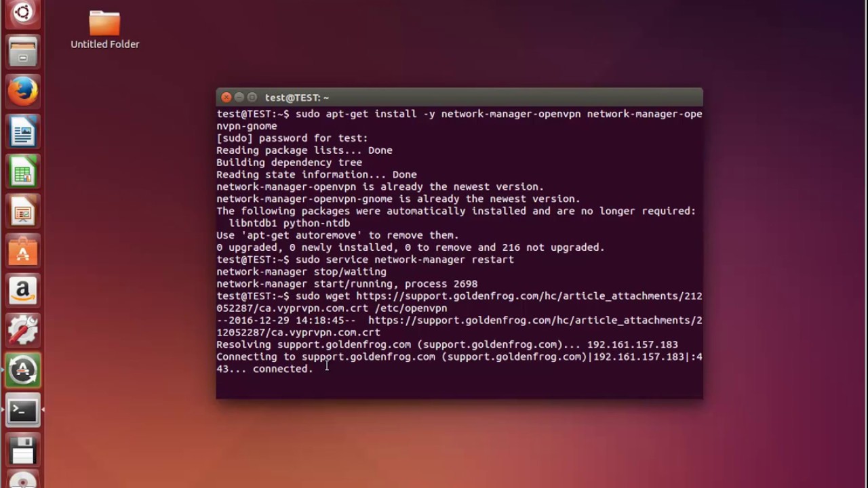Close the terminal window
This screenshot has width=868, height=488.
(226, 98)
